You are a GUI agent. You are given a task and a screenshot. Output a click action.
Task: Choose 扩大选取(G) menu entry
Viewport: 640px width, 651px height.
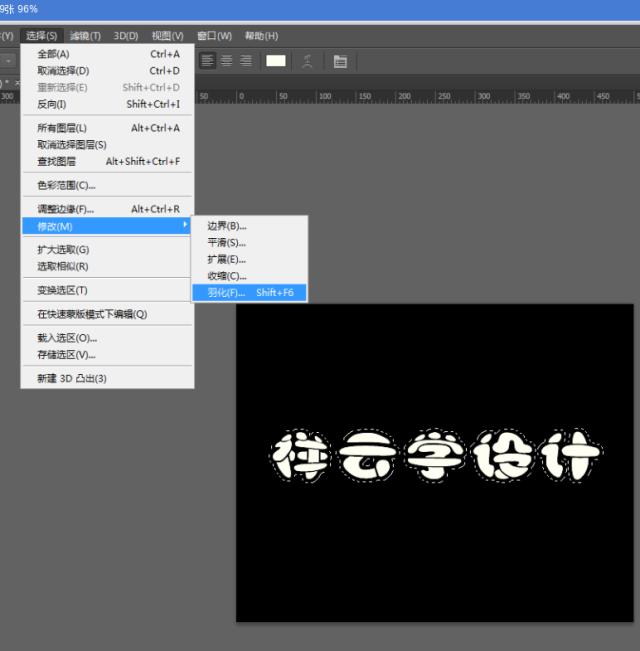[x=107, y=250]
